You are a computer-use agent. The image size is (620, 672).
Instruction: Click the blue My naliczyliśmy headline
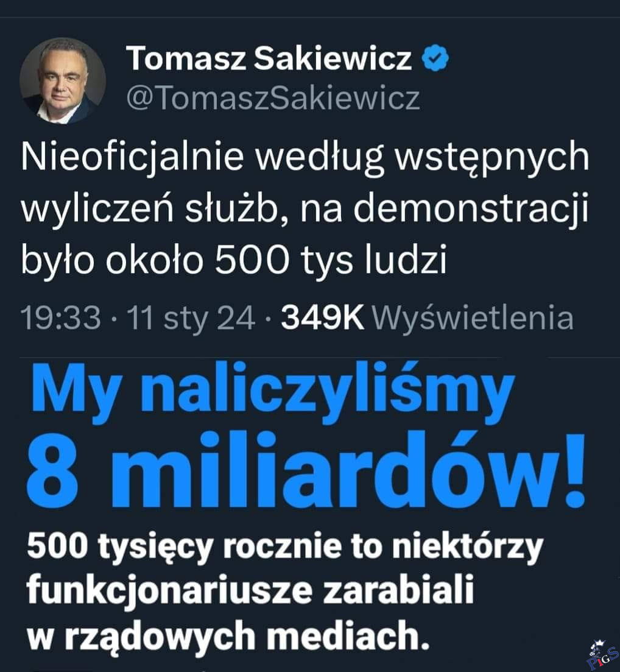(x=269, y=392)
